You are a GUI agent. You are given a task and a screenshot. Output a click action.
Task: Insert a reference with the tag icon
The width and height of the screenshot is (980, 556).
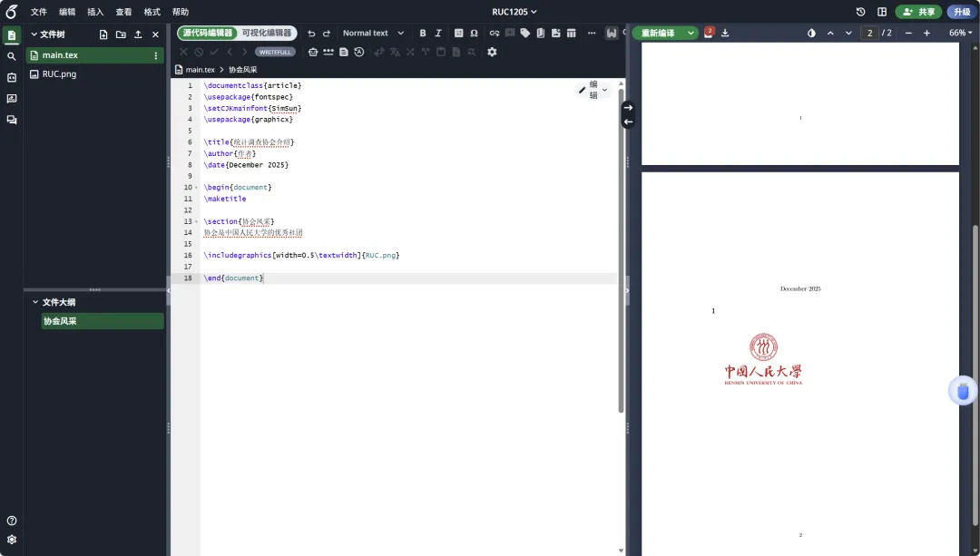pos(525,34)
